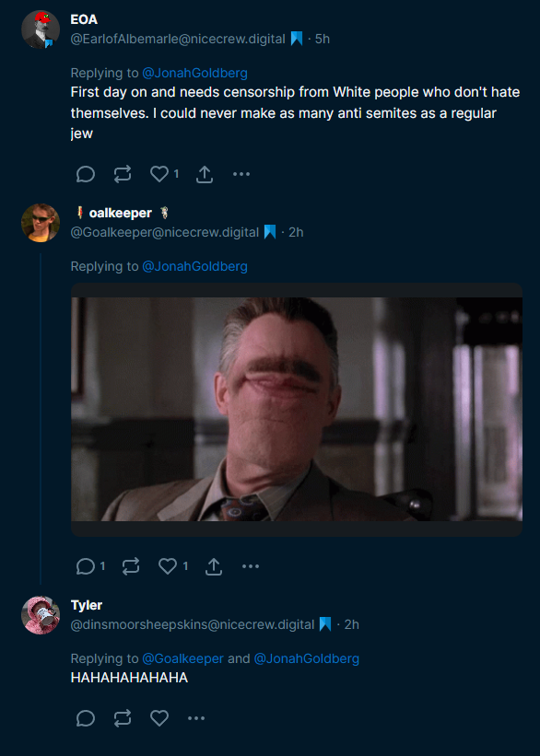Repost Tyler's post
540x756 pixels.
coord(123,718)
